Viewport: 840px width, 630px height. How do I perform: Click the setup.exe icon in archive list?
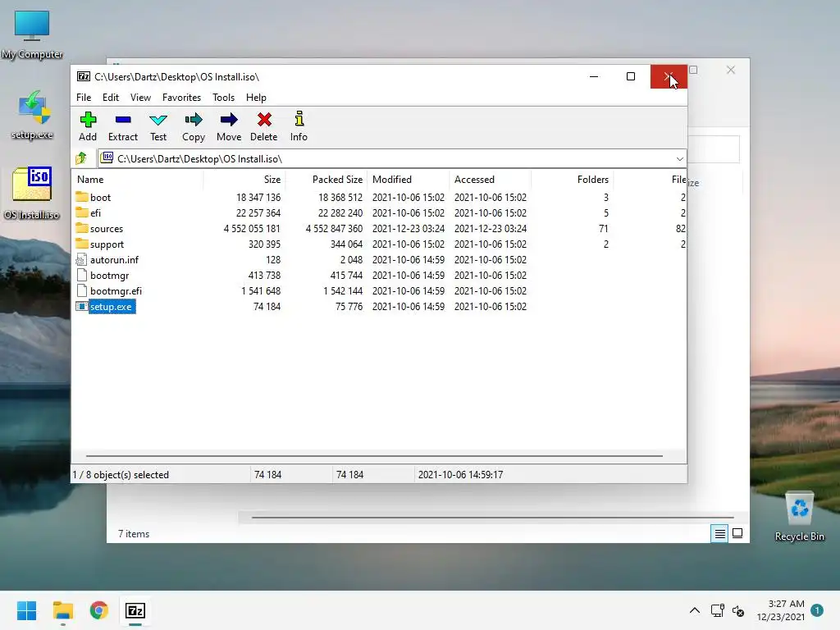point(81,307)
